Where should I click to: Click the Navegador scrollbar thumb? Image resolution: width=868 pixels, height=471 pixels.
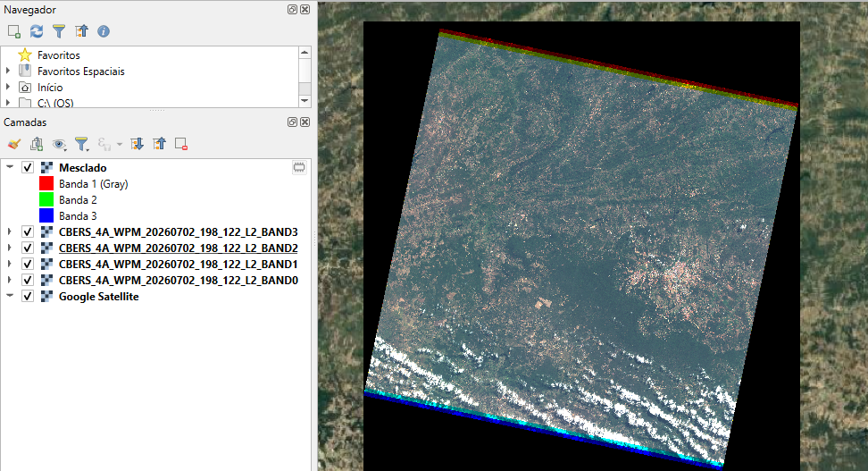click(x=305, y=71)
